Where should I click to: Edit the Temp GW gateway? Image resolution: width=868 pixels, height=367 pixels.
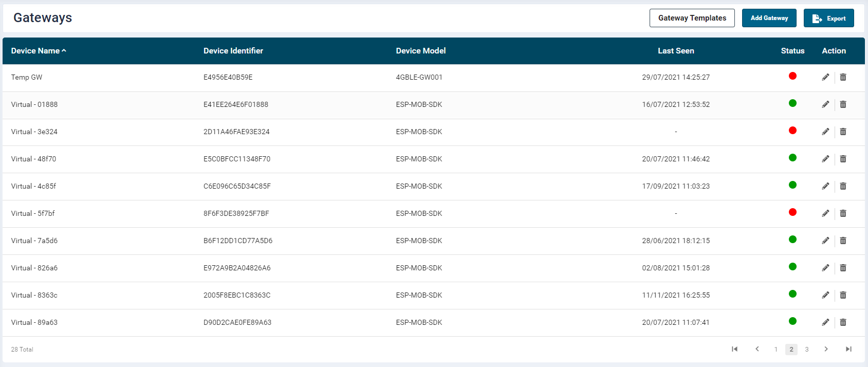[825, 77]
